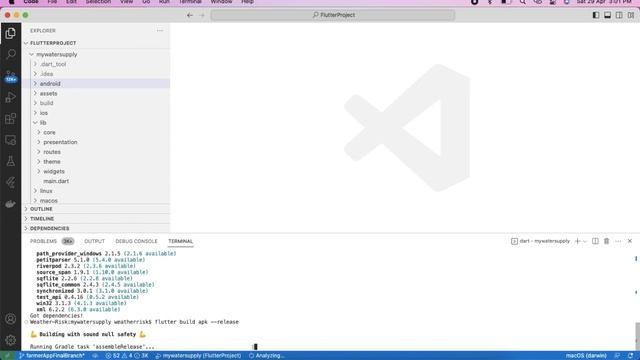Collapse the FLUTTERPROJECT root section

click(96, 43)
